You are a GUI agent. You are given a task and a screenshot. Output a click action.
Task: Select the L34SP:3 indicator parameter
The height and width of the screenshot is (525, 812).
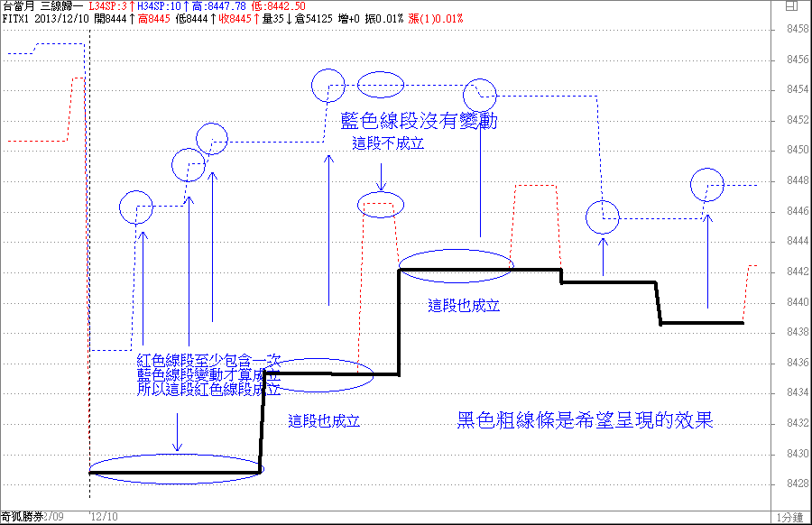pyautogui.click(x=108, y=6)
